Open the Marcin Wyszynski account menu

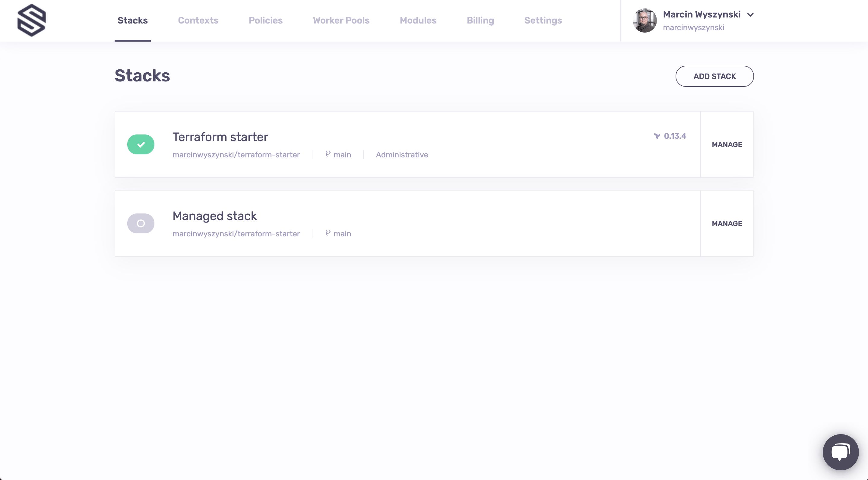click(702, 14)
